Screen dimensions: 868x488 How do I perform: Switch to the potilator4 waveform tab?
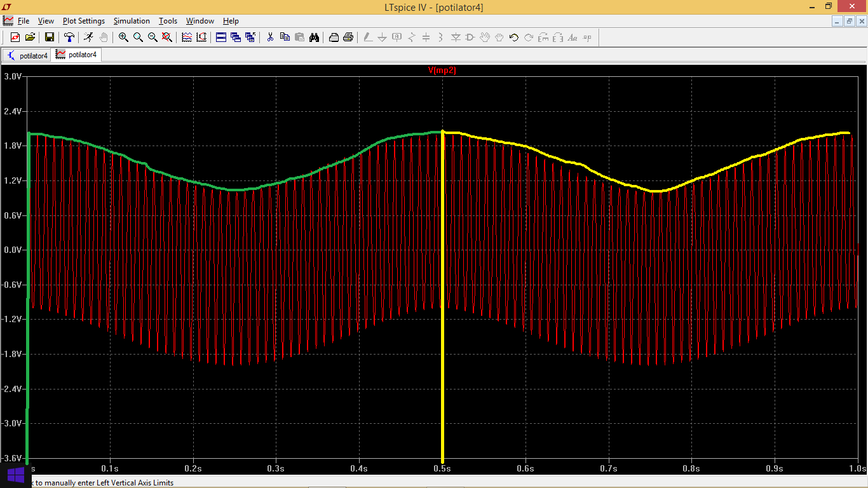pyautogui.click(x=76, y=55)
